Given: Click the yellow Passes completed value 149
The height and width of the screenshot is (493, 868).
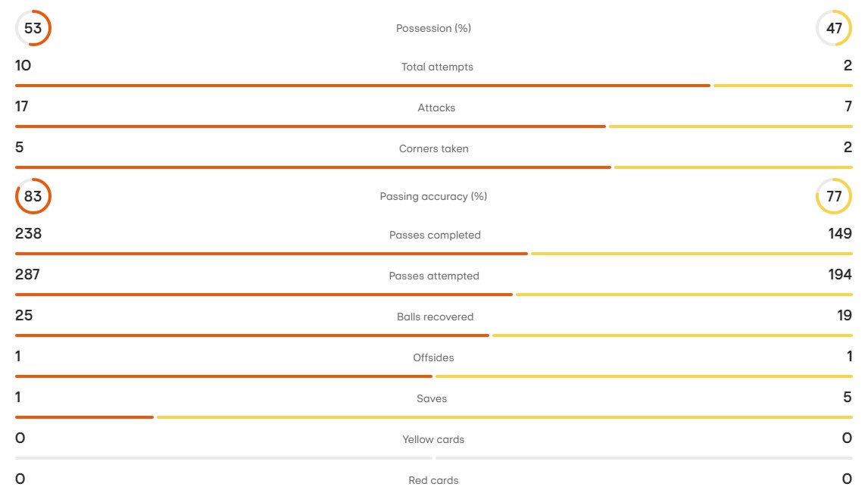Looking at the screenshot, I should point(840,233).
